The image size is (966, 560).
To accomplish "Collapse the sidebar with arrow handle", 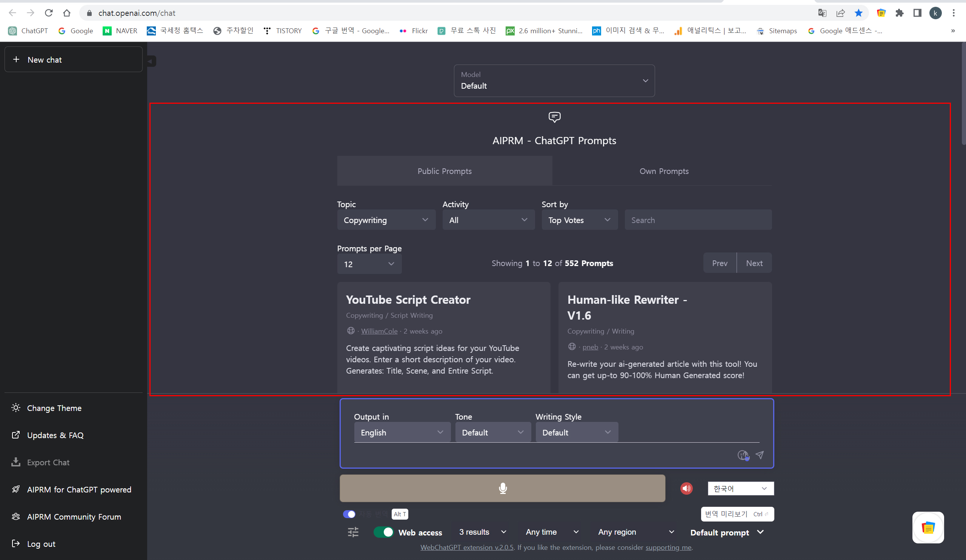I will pyautogui.click(x=151, y=61).
